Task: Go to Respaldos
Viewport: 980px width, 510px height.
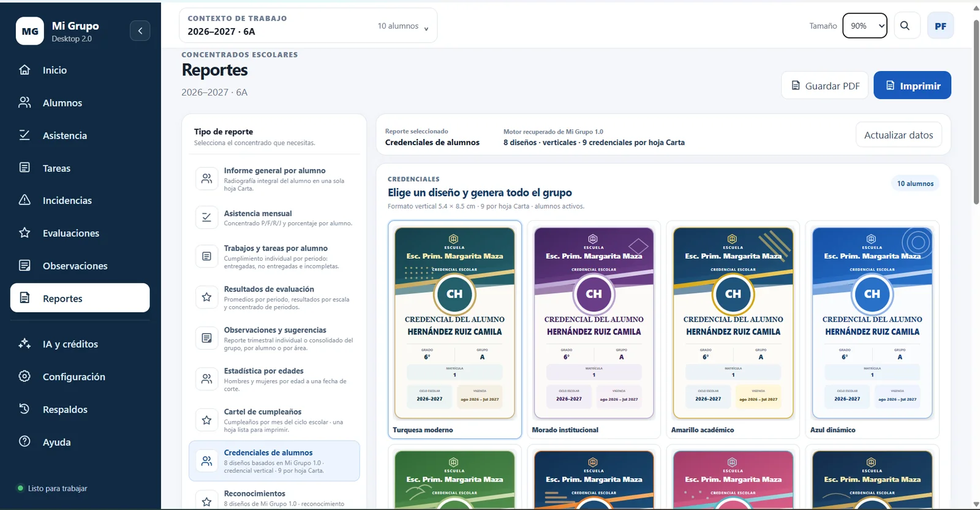Action: tap(80, 409)
